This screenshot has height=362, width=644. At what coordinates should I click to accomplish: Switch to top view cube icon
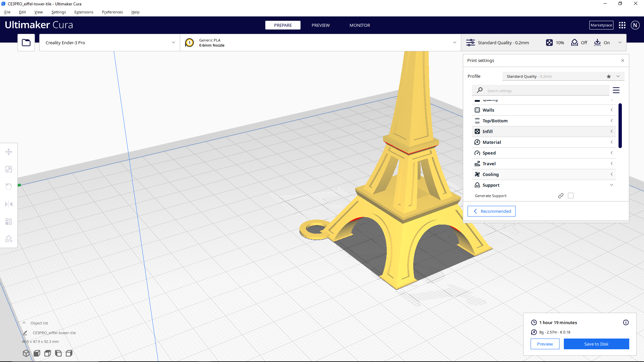48,353
